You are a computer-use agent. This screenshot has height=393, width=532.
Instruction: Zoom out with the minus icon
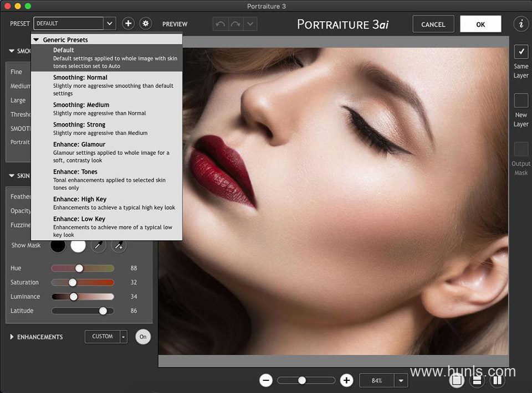tap(266, 380)
